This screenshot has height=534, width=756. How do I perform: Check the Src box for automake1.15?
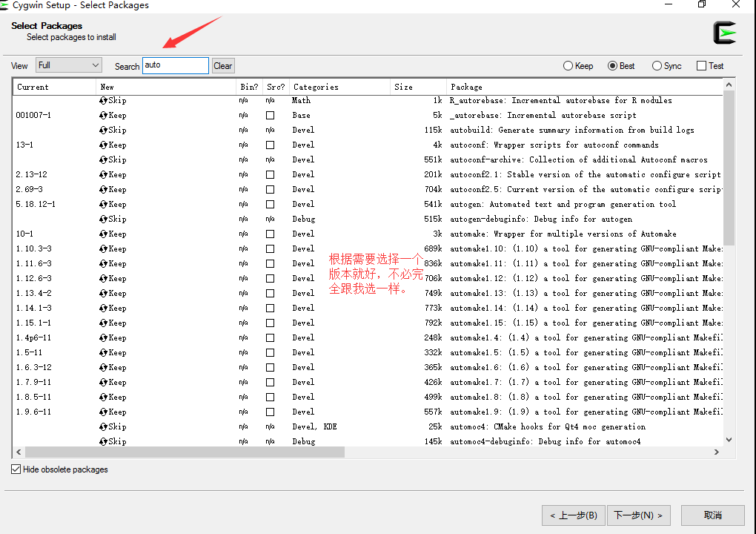coord(270,323)
